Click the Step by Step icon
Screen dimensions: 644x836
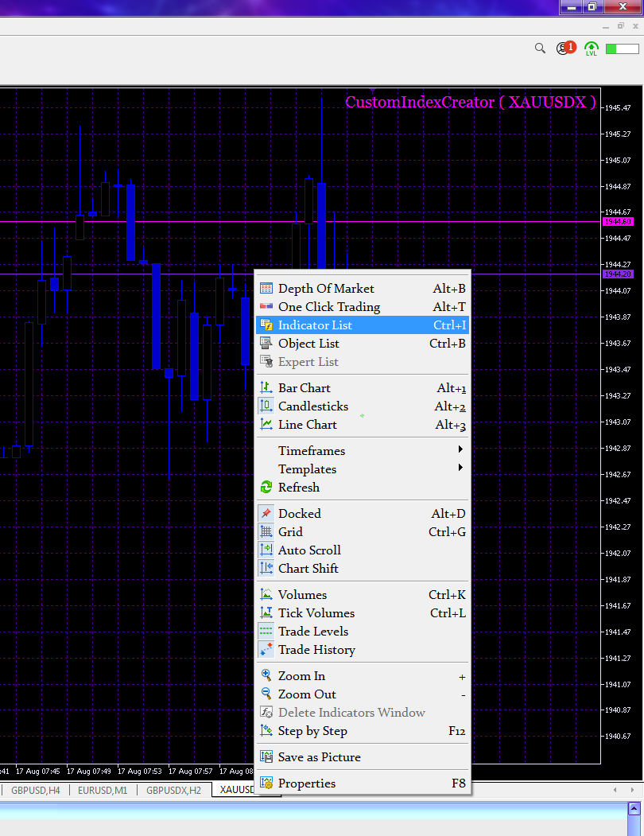pos(266,730)
